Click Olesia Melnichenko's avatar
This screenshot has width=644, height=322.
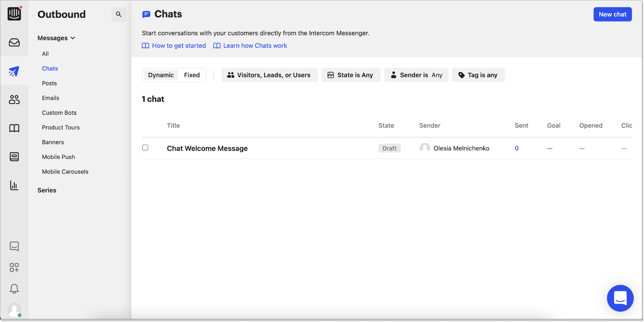point(425,148)
